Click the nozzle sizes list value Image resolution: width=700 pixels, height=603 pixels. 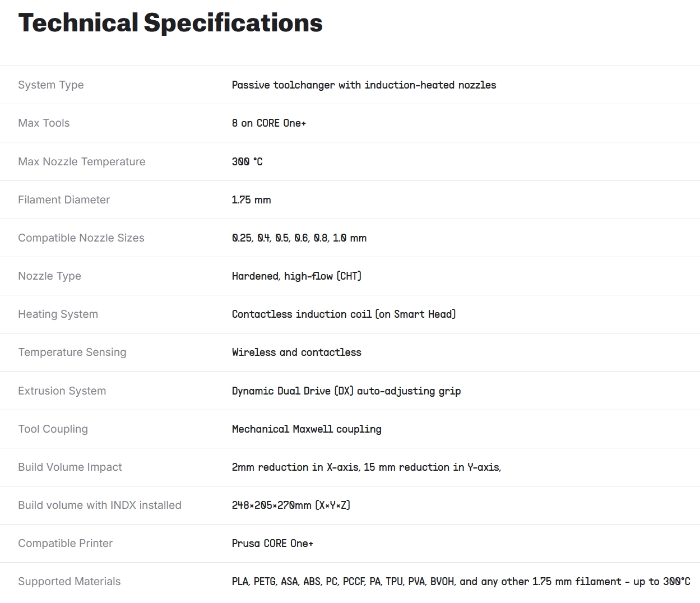299,238
